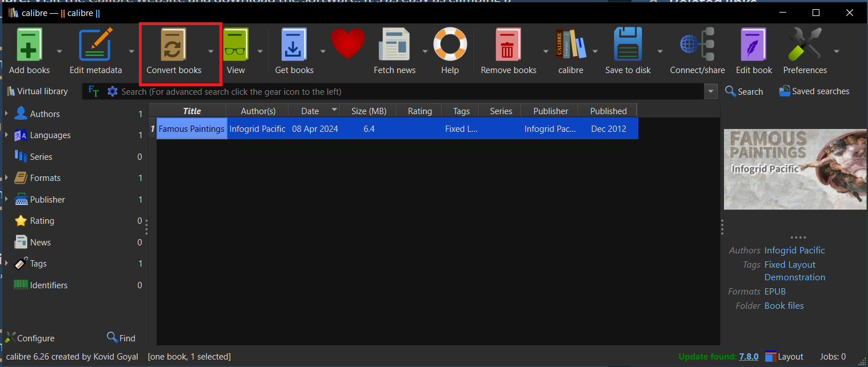Launch the Edit book tool
This screenshot has width=868, height=367.
[x=753, y=44]
